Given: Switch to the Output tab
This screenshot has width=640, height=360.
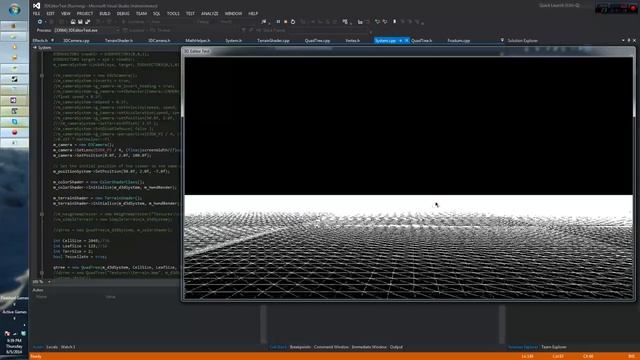Looking at the screenshot, I should 396,347.
